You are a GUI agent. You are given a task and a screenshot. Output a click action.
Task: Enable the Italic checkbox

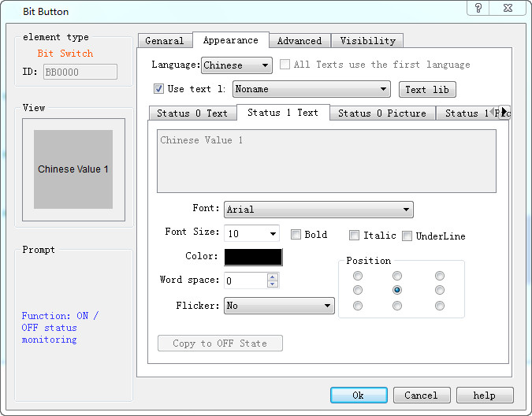(x=354, y=236)
